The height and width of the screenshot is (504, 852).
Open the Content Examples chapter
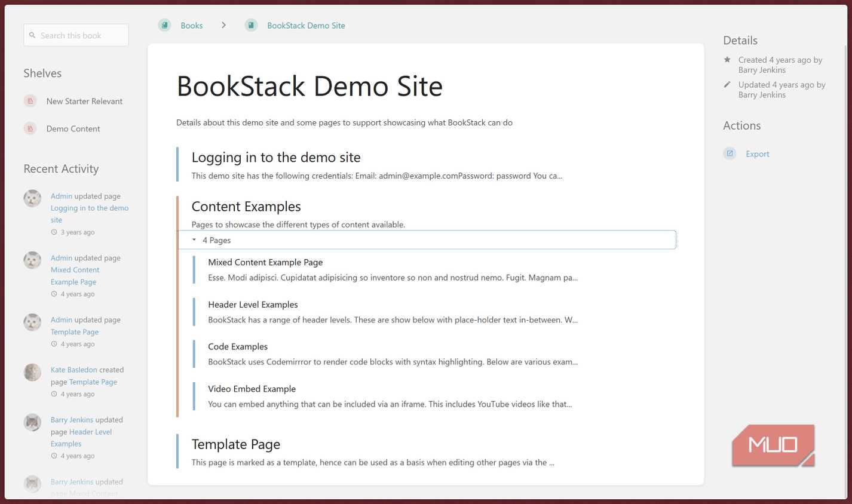click(x=246, y=207)
